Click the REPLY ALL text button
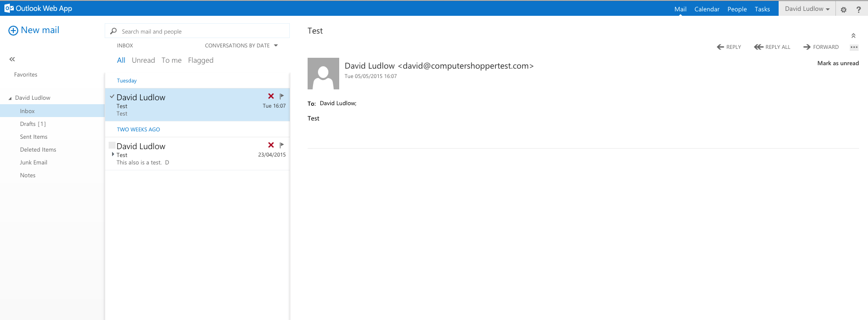This screenshot has width=868, height=320. click(778, 47)
